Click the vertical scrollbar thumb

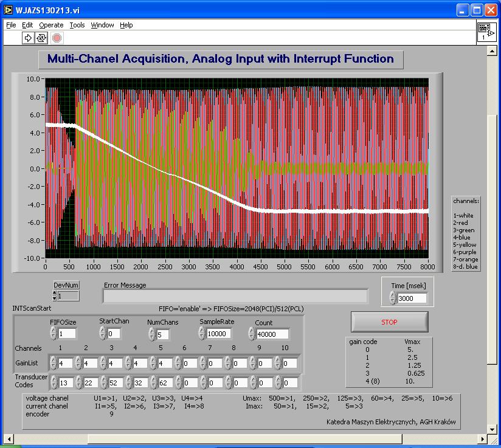point(492,239)
